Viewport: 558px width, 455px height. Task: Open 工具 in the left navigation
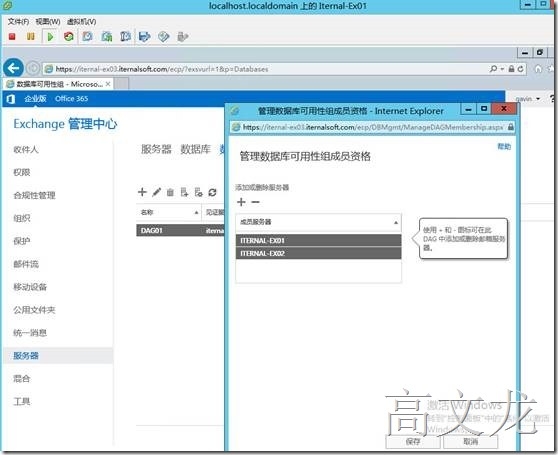point(22,401)
